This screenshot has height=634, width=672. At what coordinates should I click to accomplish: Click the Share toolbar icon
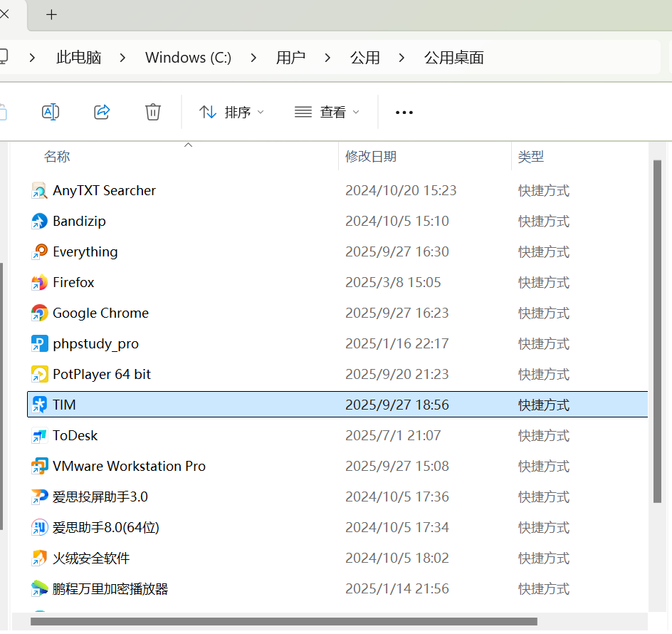point(102,112)
